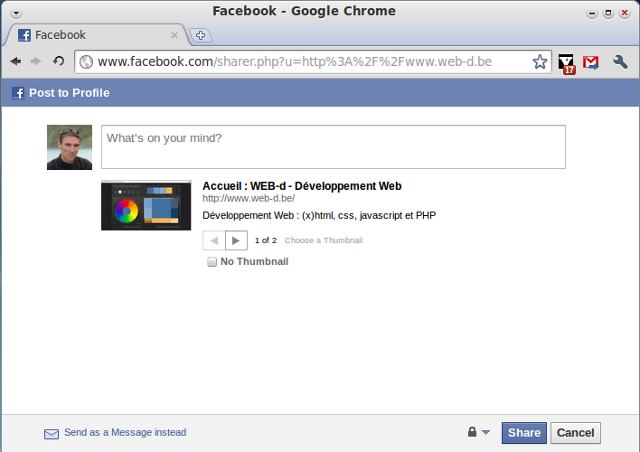Viewport: 640px width, 452px height.
Task: Click the user profile picture
Action: 69,147
